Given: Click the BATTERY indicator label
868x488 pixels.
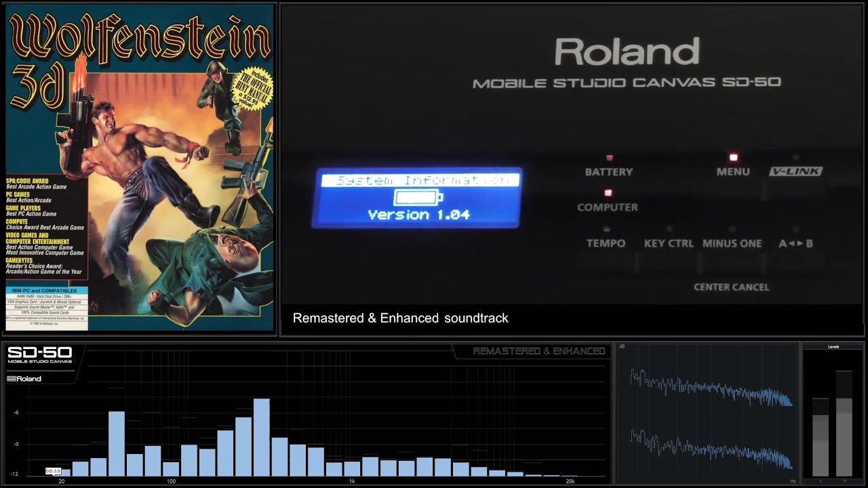Looking at the screenshot, I should 609,172.
